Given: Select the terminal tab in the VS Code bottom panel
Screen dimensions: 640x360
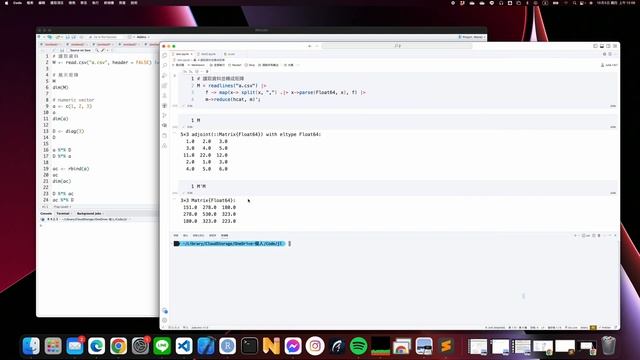Looking at the screenshot, I should pyautogui.click(x=224, y=236).
